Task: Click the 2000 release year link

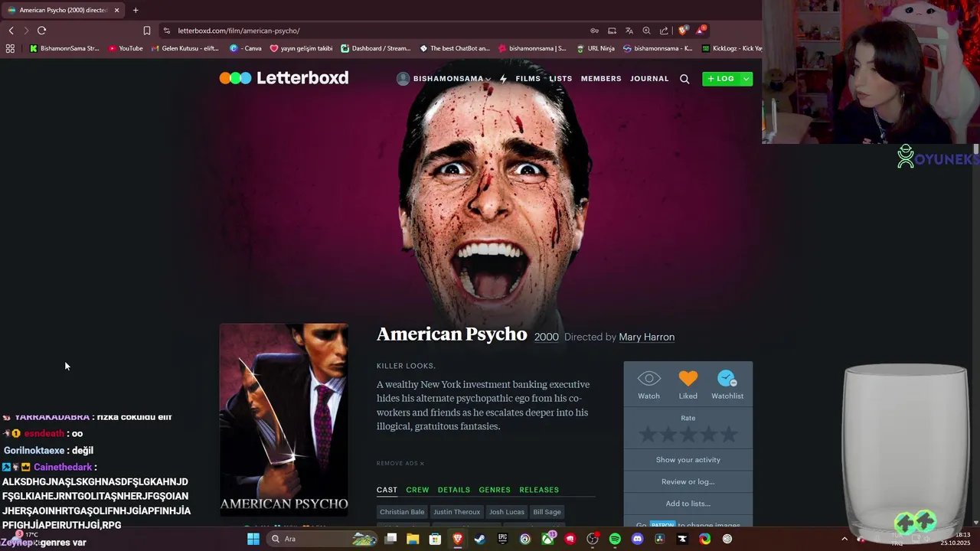Action: (x=546, y=337)
